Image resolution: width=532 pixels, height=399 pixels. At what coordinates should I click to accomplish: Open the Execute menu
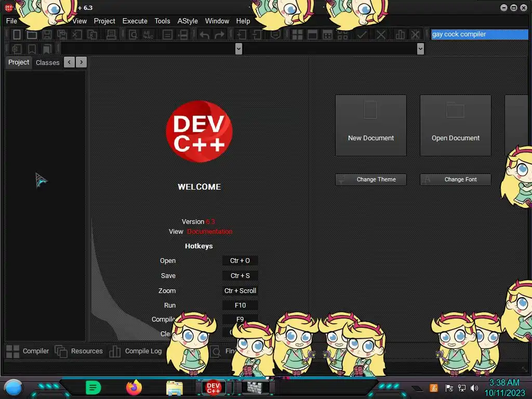(x=135, y=21)
